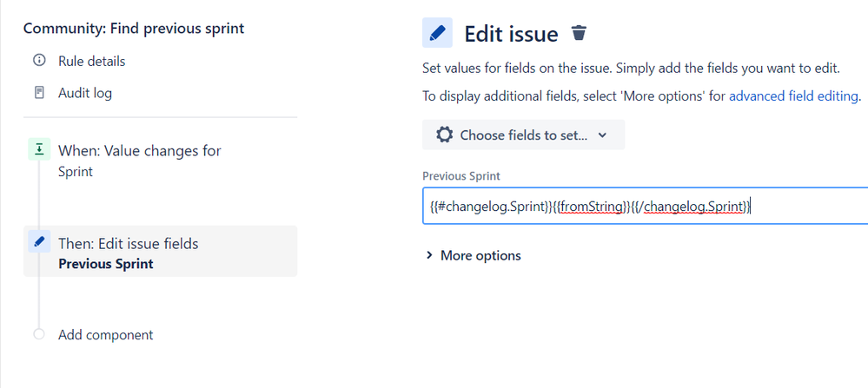This screenshot has height=388, width=868.
Task: Select the 'When: Value changes for' trigger
Action: [139, 151]
